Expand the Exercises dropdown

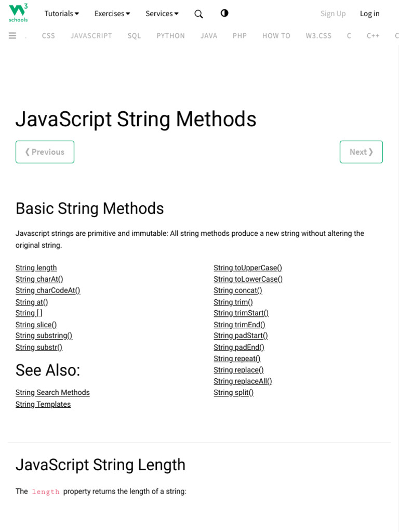click(112, 14)
